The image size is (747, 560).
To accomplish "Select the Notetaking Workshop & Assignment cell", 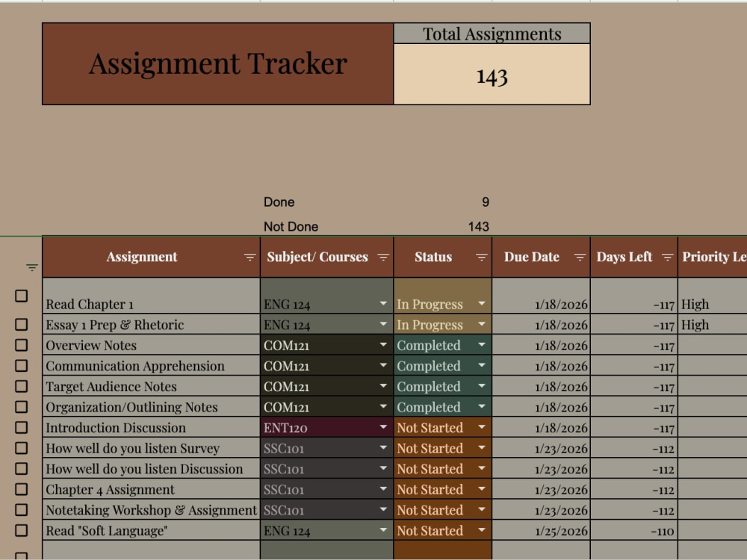I will point(151,509).
